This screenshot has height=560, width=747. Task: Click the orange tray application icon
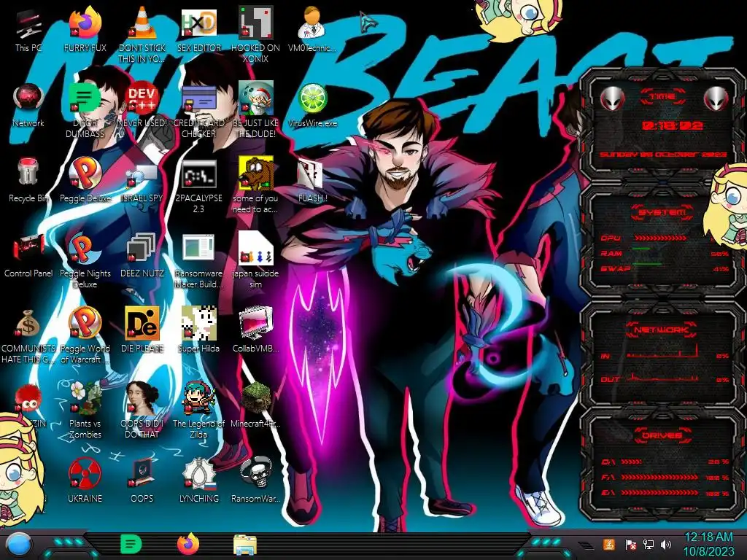coord(609,544)
